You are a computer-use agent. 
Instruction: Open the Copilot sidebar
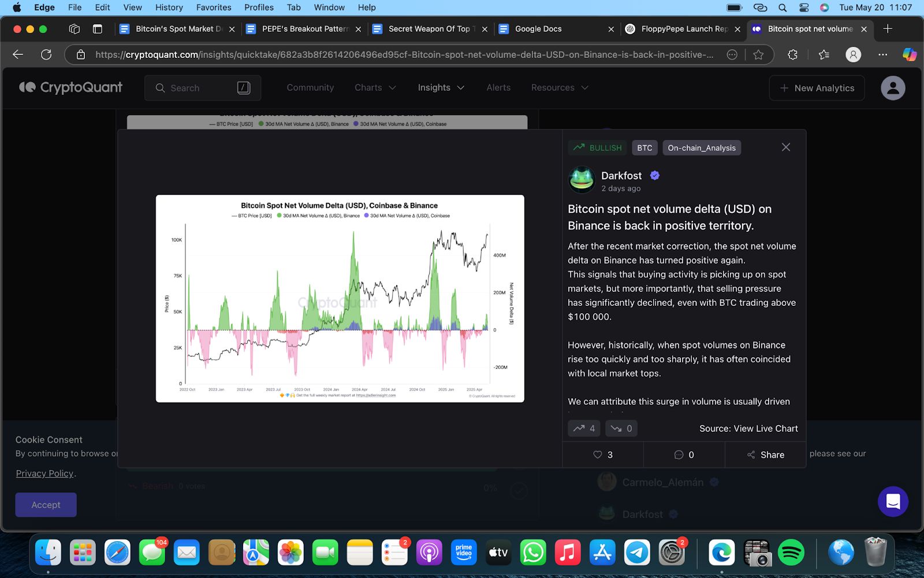point(910,54)
